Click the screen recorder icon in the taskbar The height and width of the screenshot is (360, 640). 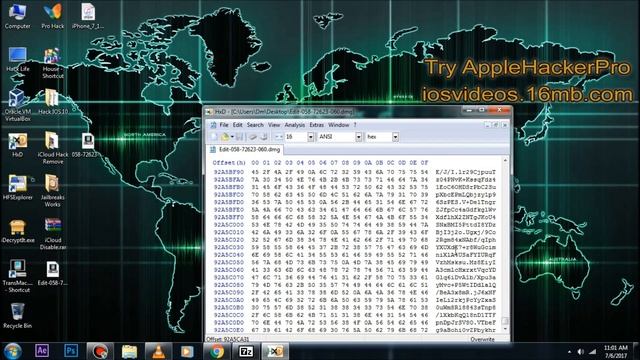click(x=100, y=351)
